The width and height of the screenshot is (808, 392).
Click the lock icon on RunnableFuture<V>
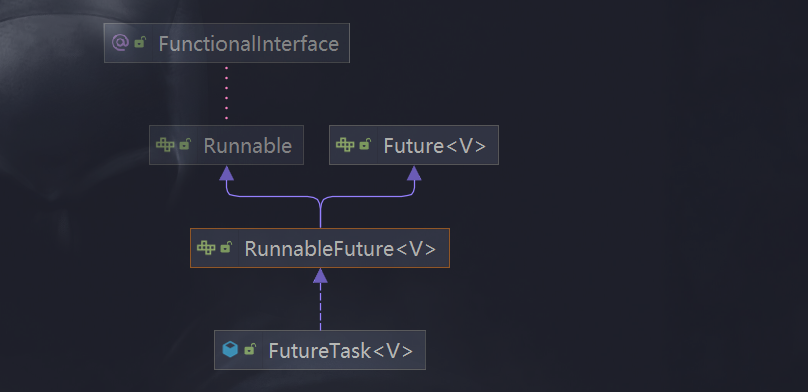pos(226,248)
